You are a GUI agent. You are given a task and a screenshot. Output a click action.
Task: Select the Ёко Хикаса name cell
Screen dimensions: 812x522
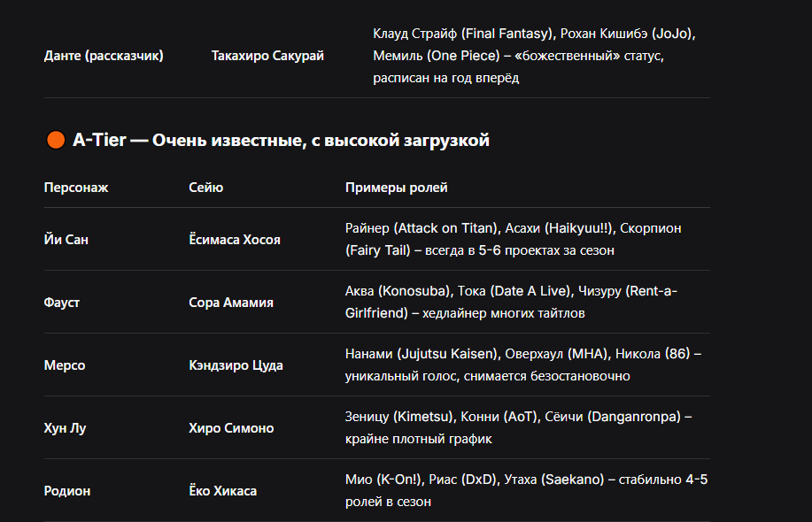click(222, 490)
